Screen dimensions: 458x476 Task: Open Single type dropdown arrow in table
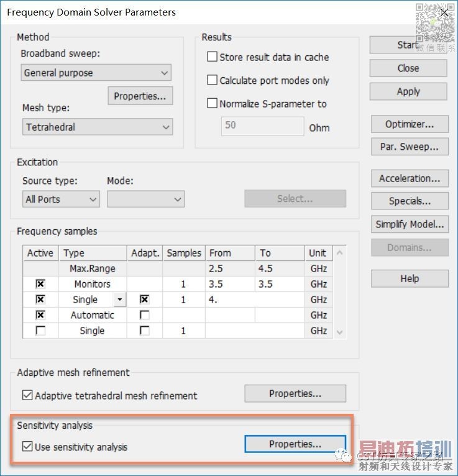(120, 300)
